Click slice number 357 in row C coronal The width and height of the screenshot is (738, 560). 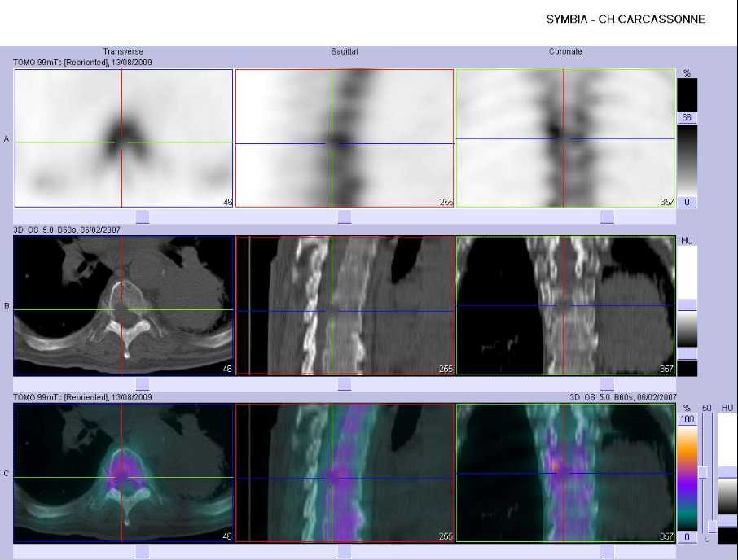click(666, 536)
